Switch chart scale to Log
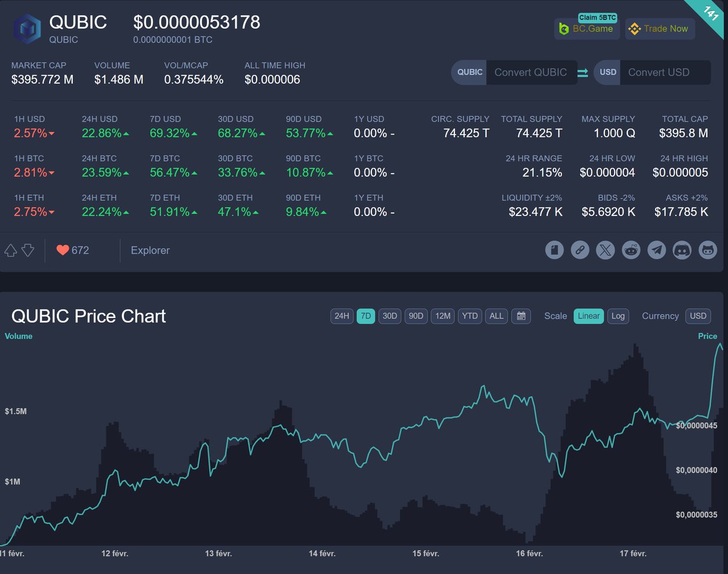Viewport: 728px width, 574px height. coord(618,316)
